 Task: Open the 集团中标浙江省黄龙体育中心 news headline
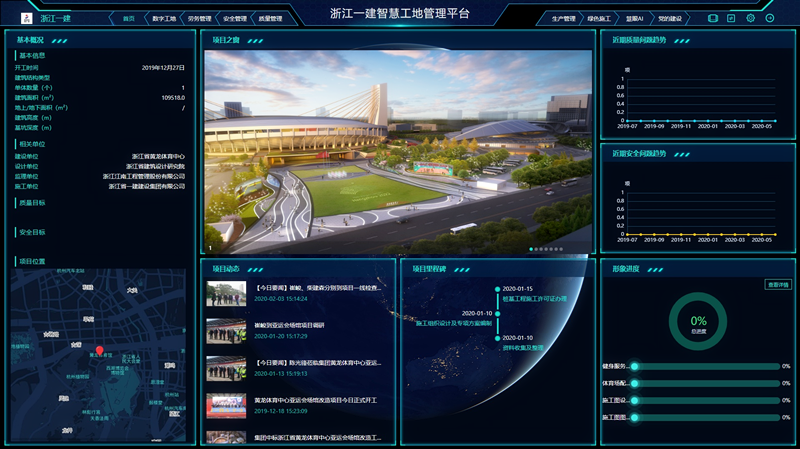pos(317,438)
